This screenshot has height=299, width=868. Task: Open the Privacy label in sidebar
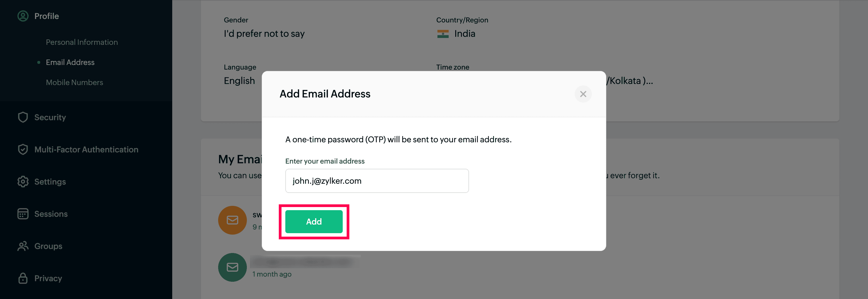click(x=48, y=278)
